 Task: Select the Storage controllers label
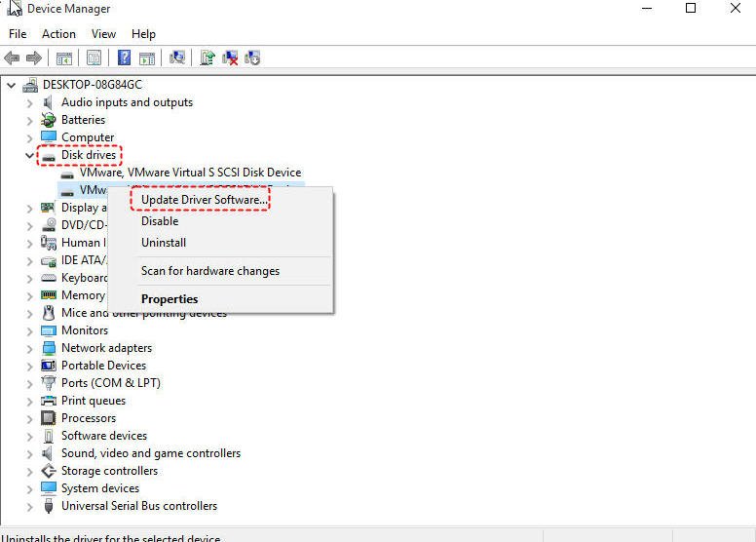tap(109, 471)
